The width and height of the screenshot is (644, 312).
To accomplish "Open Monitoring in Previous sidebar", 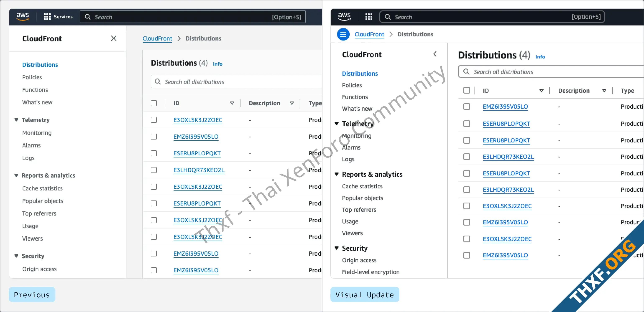I will pyautogui.click(x=37, y=133).
